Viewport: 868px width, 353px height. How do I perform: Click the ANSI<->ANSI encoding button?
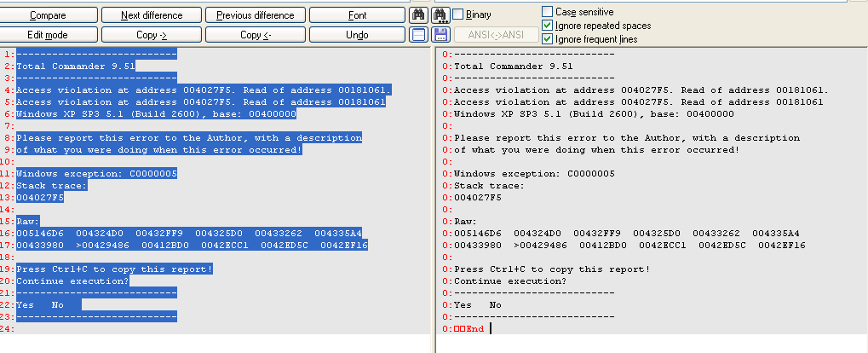tap(497, 35)
